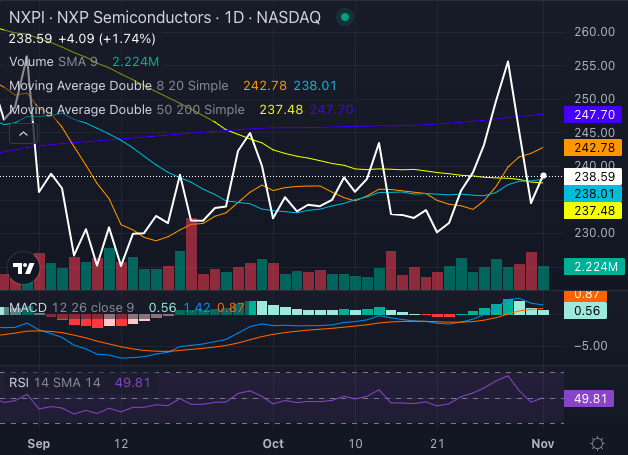Image resolution: width=628 pixels, height=455 pixels.
Task: Click the purple 247.70 price axis label
Action: (x=588, y=116)
